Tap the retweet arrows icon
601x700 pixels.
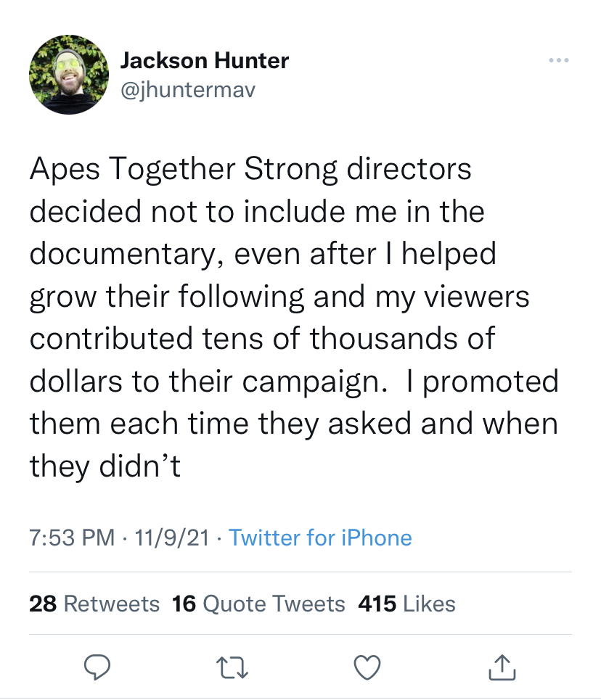[x=232, y=667]
